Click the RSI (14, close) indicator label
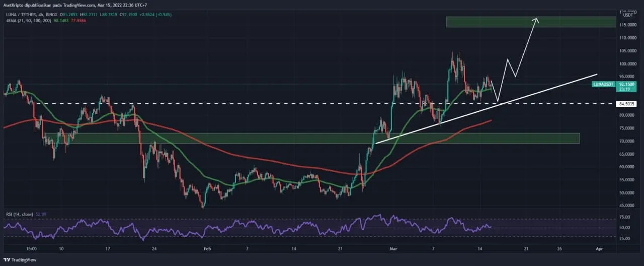The height and width of the screenshot is (266, 644). click(20, 214)
